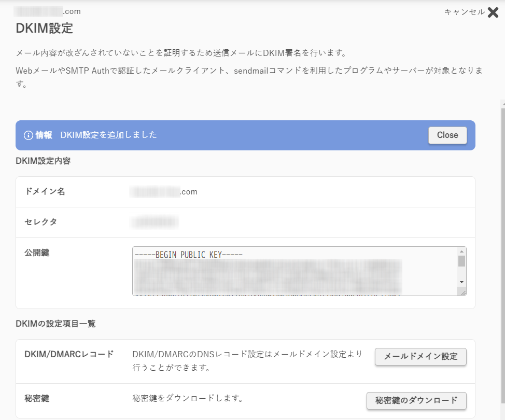Click the resize grip of the public key box

click(x=462, y=292)
